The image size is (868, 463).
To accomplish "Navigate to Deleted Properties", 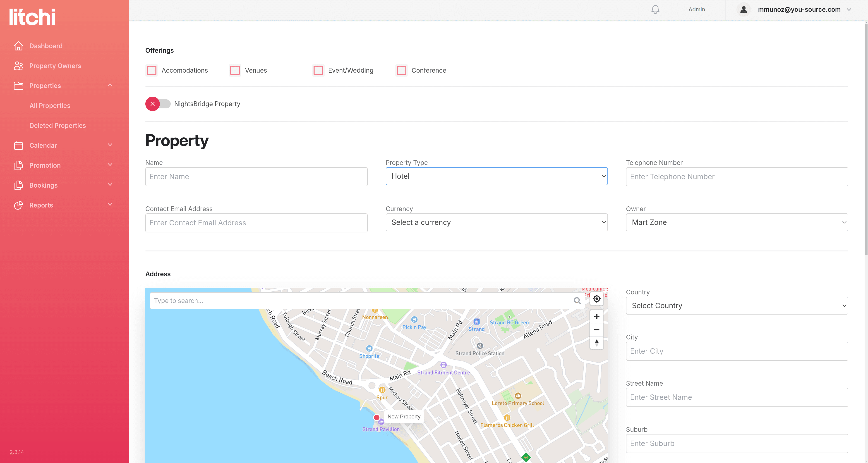I will click(x=58, y=125).
